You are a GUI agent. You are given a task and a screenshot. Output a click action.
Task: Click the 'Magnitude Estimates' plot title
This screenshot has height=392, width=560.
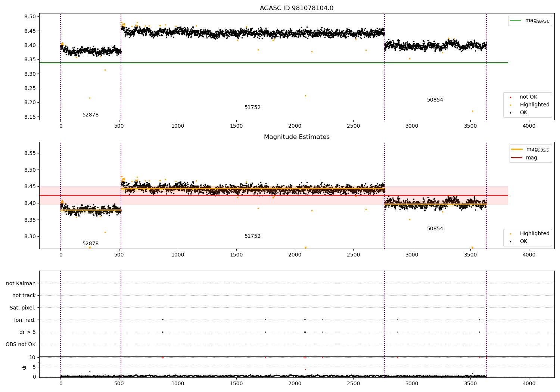[x=296, y=137]
